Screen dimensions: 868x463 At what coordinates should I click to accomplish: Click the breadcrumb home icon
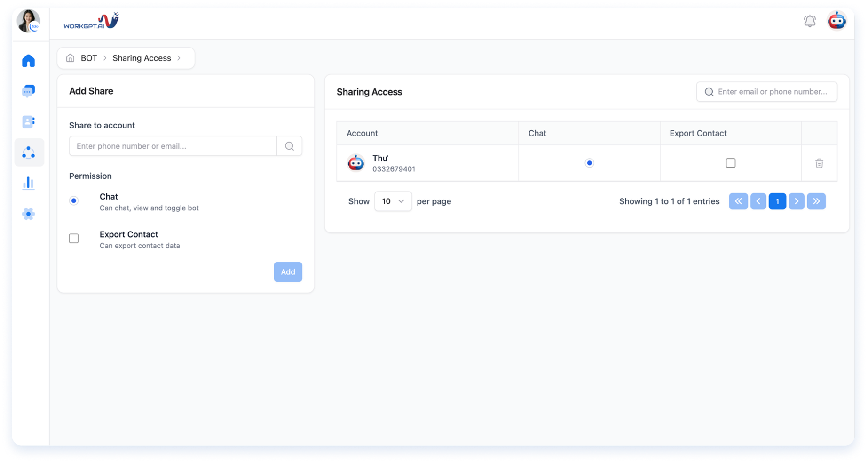point(70,58)
